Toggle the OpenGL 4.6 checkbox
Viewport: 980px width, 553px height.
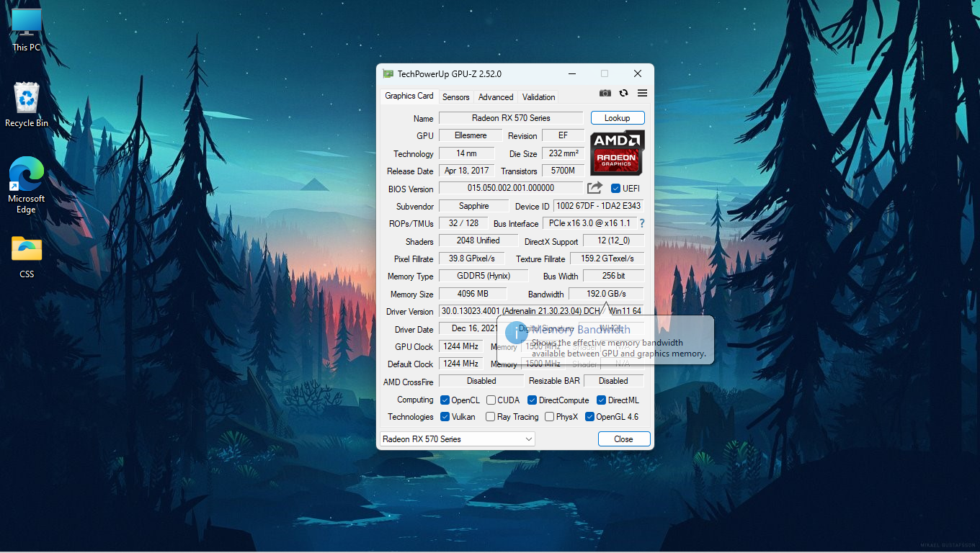[589, 417]
